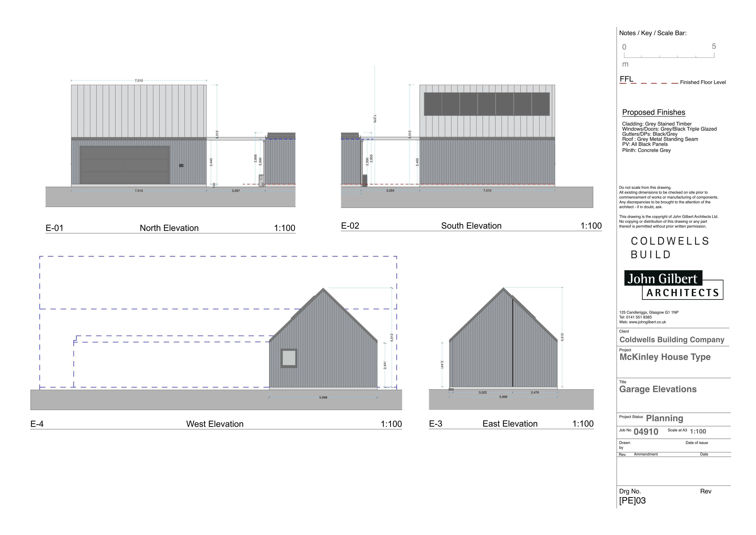Click the Proposed Finishes heading
This screenshot has height=535, width=756.
click(x=654, y=112)
